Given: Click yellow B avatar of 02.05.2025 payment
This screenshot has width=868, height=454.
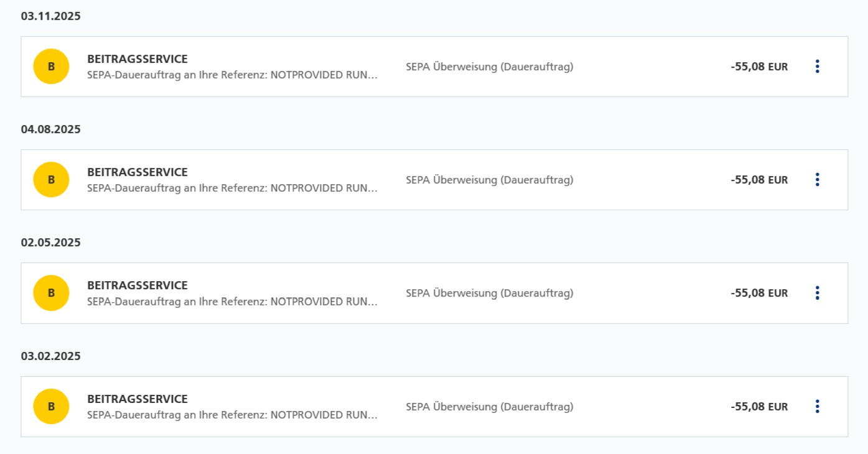Looking at the screenshot, I should 51,293.
